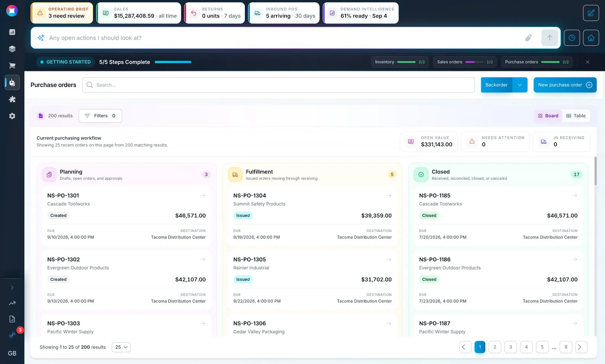Open the Purchase orders 2/2 progress pill
Image resolution: width=605 pixels, height=364 pixels.
coord(537,62)
